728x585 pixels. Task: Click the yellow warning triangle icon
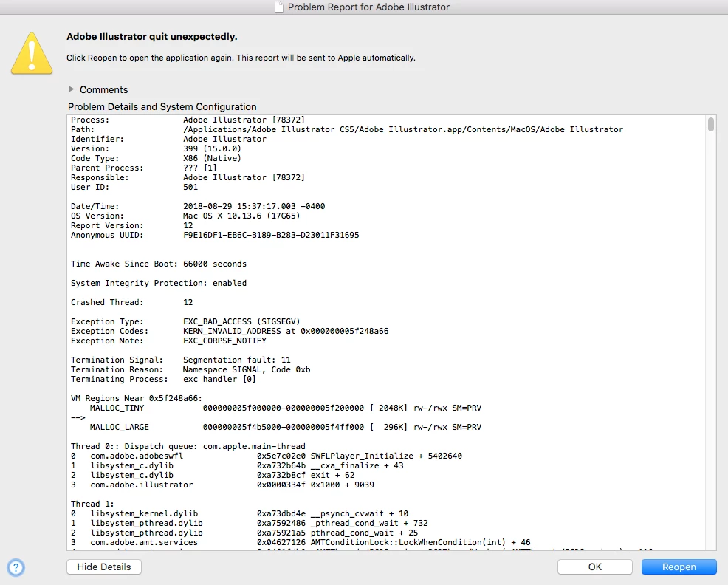tap(32, 53)
